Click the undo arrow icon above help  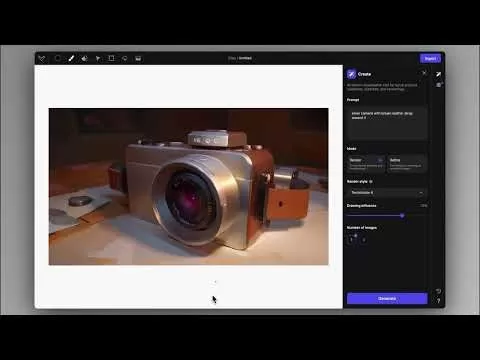[439, 291]
